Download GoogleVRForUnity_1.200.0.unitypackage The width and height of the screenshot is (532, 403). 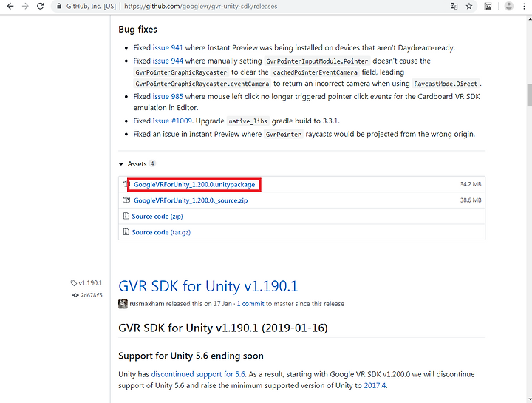[194, 184]
